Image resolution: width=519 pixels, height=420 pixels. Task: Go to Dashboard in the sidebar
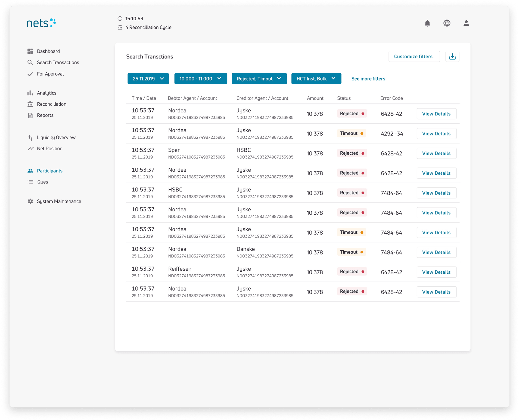pyautogui.click(x=48, y=51)
